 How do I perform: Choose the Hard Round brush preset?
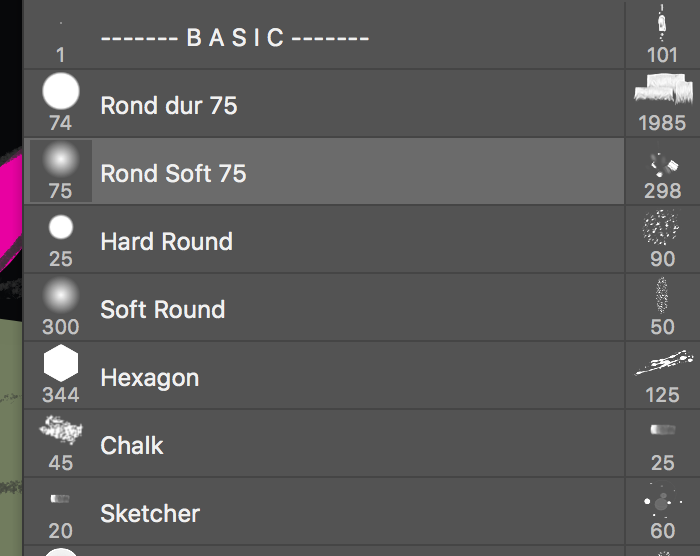pyautogui.click(x=166, y=241)
